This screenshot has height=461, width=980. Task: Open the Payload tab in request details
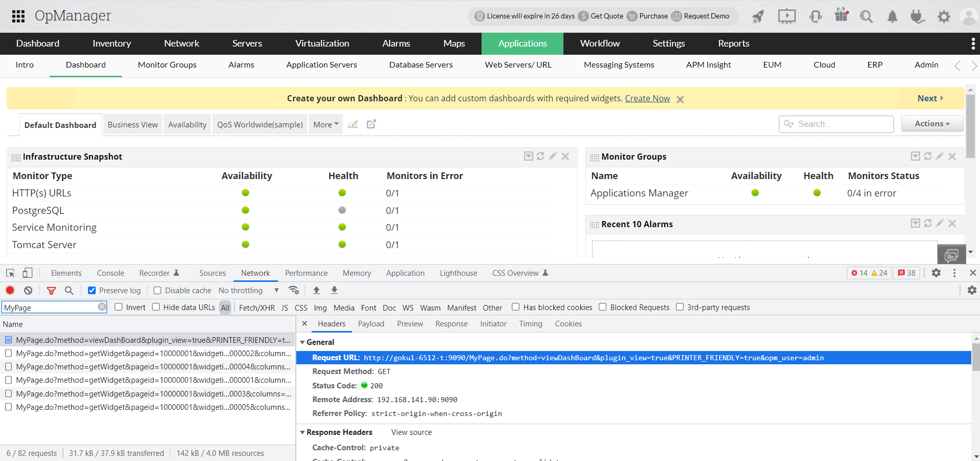pyautogui.click(x=371, y=324)
